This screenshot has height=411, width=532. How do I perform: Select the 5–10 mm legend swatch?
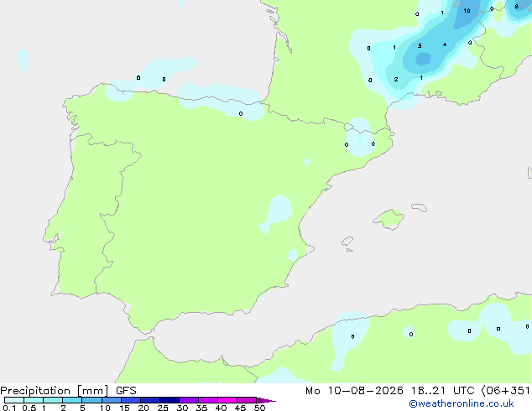[x=91, y=400]
